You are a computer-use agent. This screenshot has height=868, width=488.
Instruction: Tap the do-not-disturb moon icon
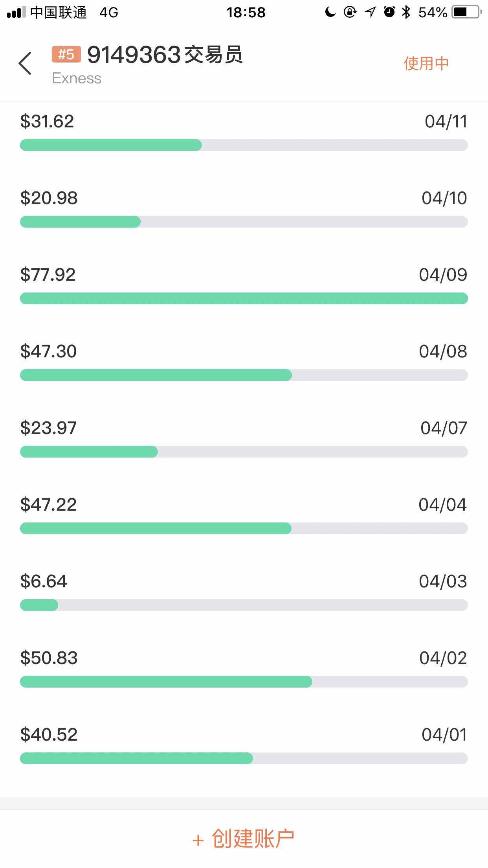pos(330,12)
